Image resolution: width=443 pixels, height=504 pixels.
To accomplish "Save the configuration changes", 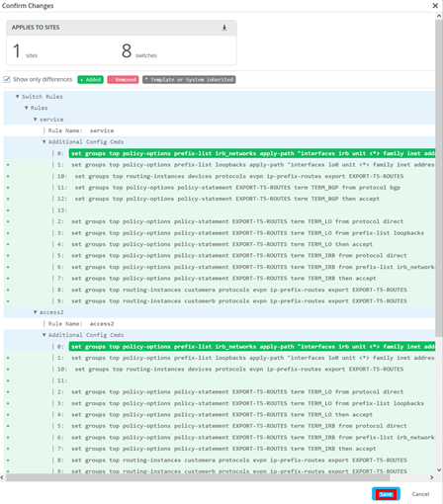I will point(386,494).
